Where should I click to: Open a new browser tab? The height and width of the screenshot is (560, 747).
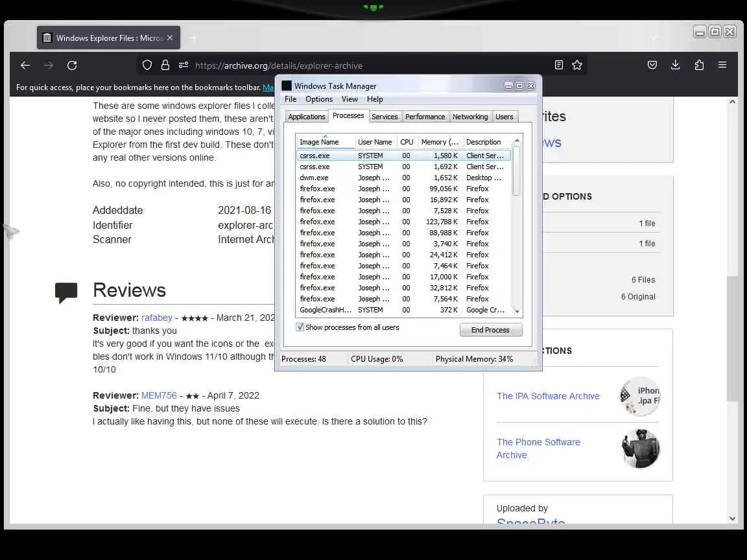pyautogui.click(x=193, y=38)
